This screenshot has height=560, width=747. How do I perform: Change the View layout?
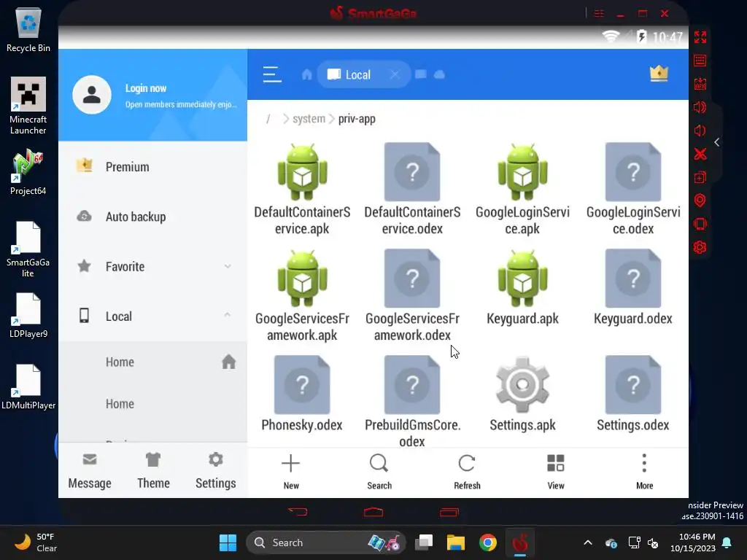555,472
